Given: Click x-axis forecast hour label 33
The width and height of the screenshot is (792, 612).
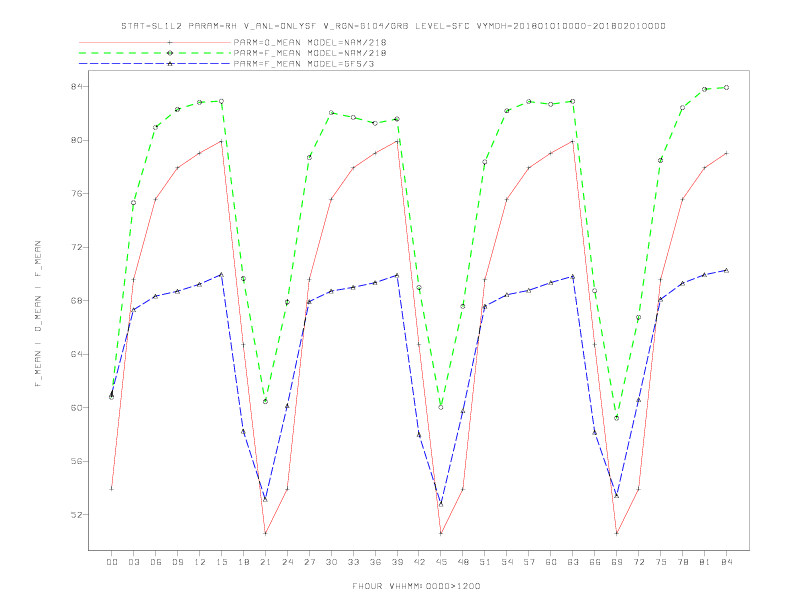Looking at the screenshot, I should pyautogui.click(x=353, y=562).
